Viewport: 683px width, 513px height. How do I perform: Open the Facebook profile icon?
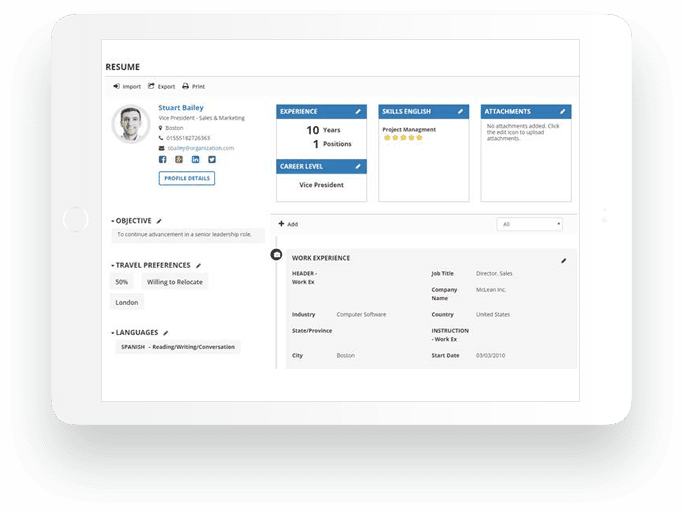162,159
